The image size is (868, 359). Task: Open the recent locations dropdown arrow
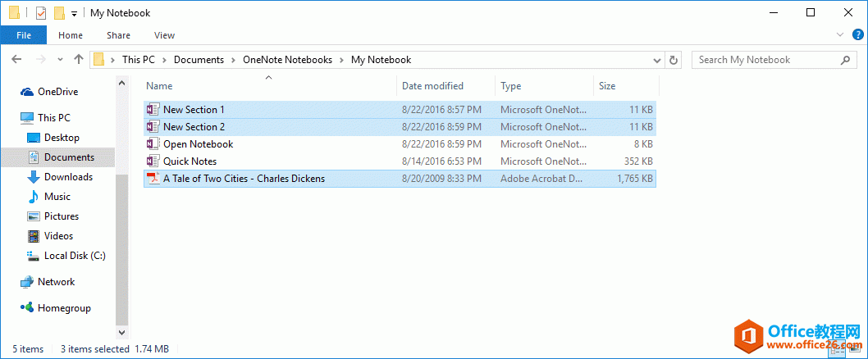[60, 60]
